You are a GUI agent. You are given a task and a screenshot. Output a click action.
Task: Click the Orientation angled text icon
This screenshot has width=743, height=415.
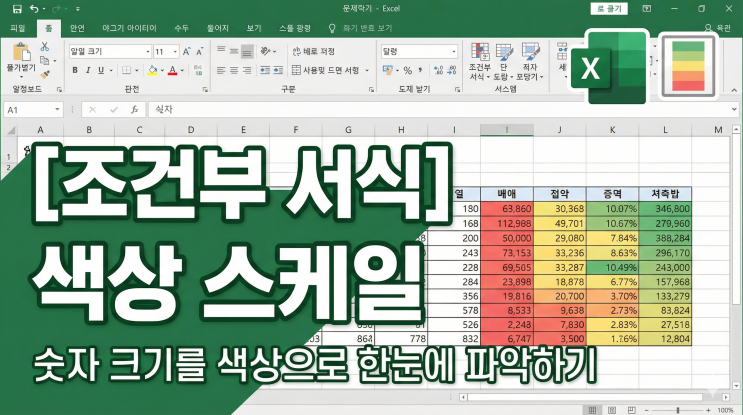click(265, 51)
